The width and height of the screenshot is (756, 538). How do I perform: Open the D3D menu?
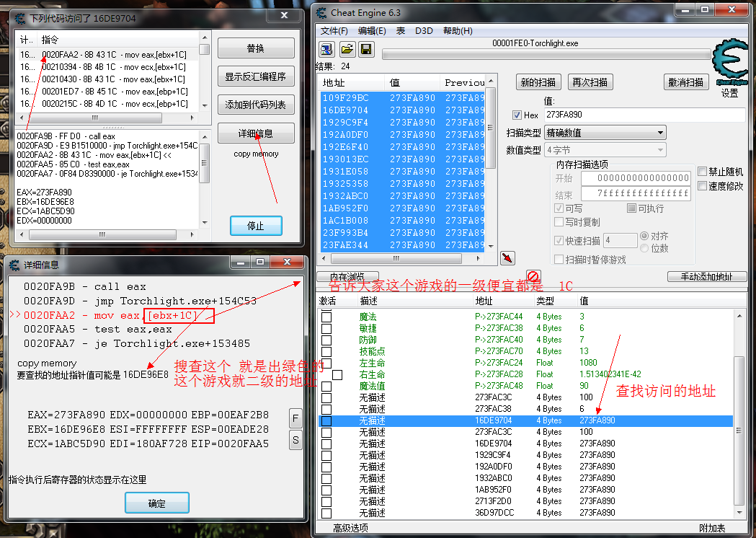424,31
